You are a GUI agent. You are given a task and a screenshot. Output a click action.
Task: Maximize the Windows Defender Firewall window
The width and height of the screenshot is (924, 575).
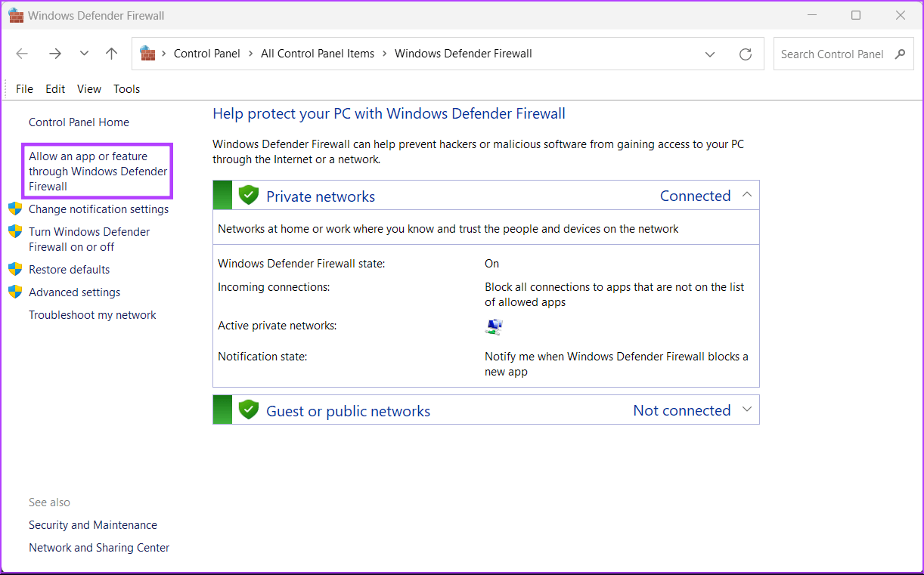pyautogui.click(x=856, y=15)
